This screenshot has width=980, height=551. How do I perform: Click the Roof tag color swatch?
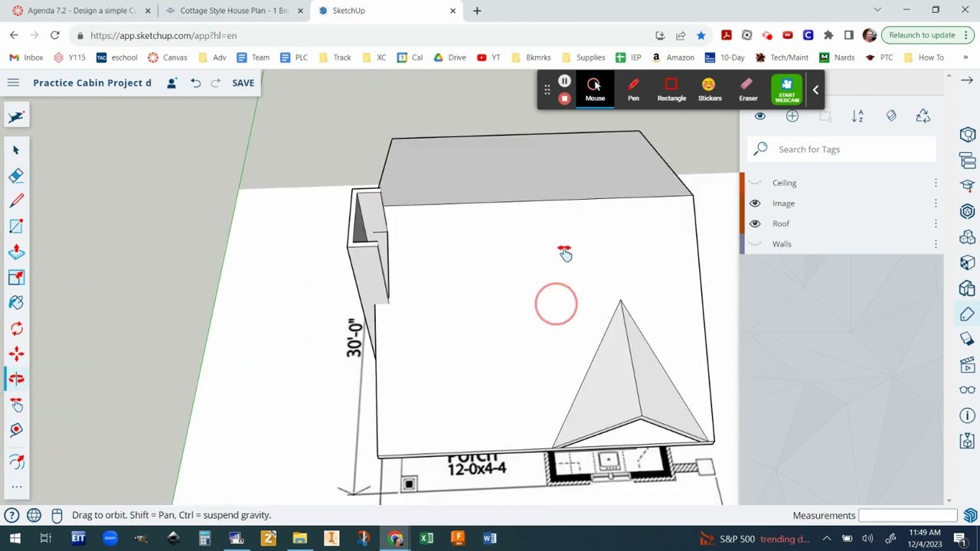tap(742, 223)
